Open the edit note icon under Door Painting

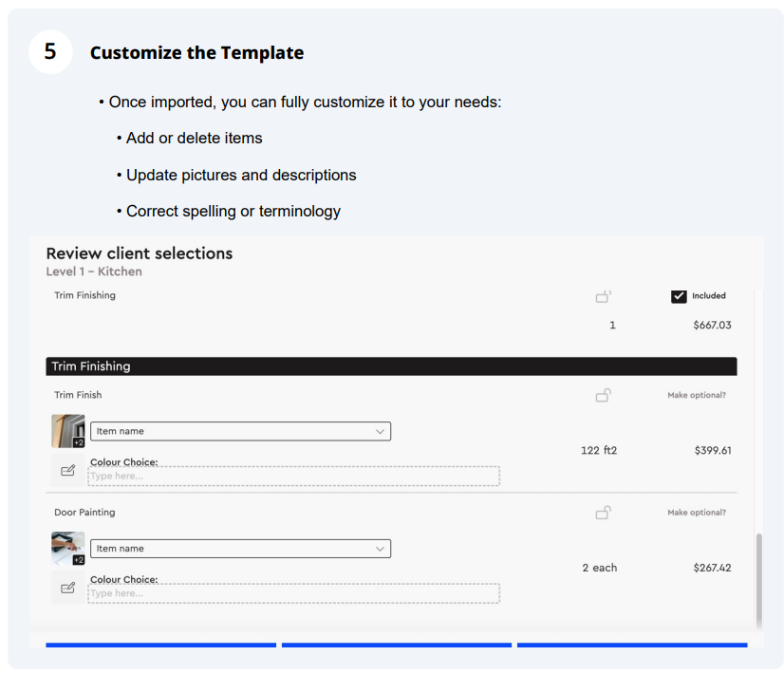[68, 588]
